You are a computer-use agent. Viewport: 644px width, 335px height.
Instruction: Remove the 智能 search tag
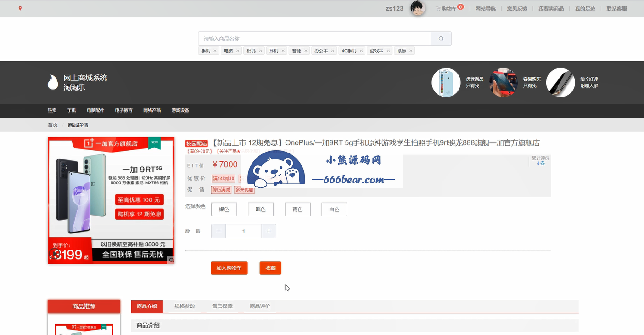[x=306, y=51]
